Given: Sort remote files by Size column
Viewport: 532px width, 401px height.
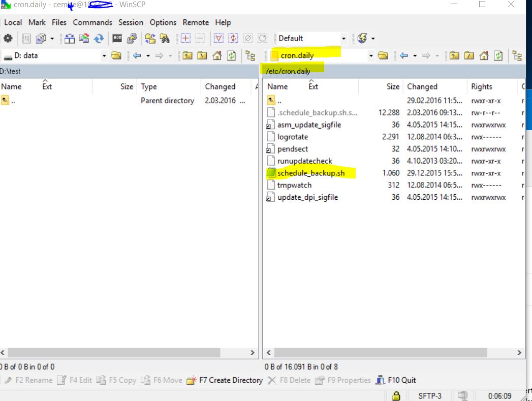Looking at the screenshot, I should (381, 86).
